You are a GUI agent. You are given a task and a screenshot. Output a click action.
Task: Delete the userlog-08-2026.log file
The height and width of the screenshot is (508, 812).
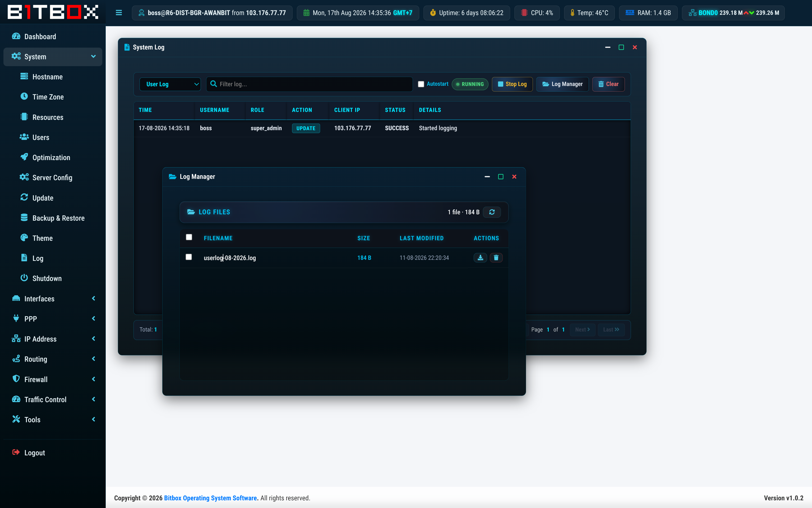click(x=496, y=258)
